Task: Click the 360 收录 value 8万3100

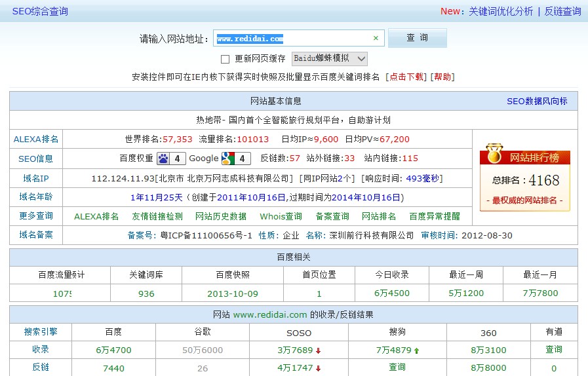Action: pyautogui.click(x=488, y=350)
